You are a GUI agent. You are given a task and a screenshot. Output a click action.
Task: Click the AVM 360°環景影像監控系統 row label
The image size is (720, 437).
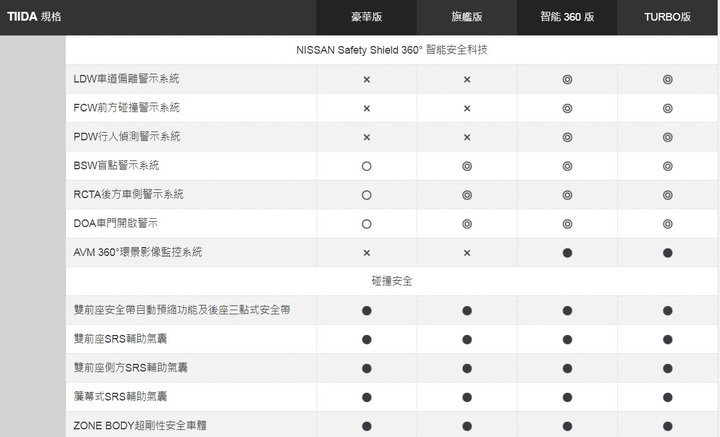138,252
